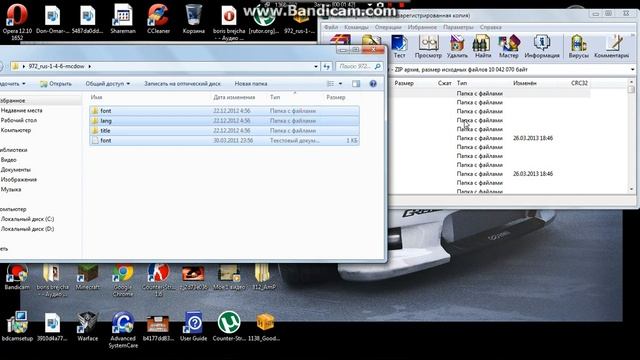This screenshot has height=360, width=640.
Task: Click Записать на оптический диск button
Action: tap(182, 84)
